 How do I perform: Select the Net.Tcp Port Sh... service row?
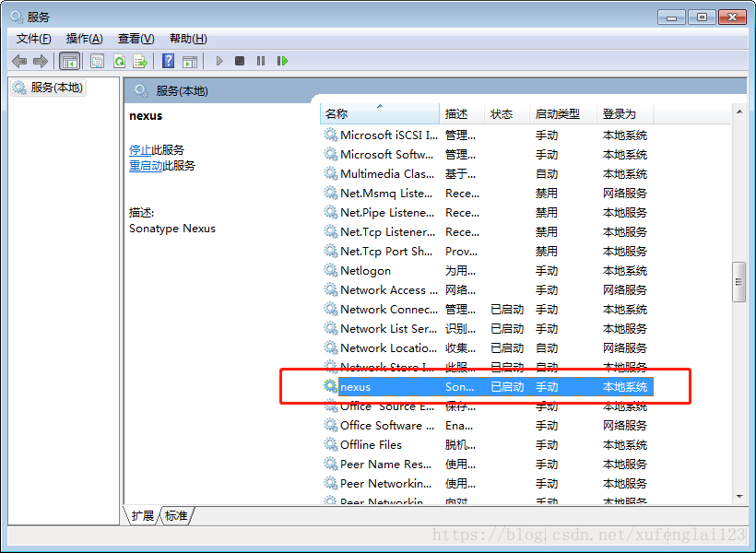[x=487, y=252]
